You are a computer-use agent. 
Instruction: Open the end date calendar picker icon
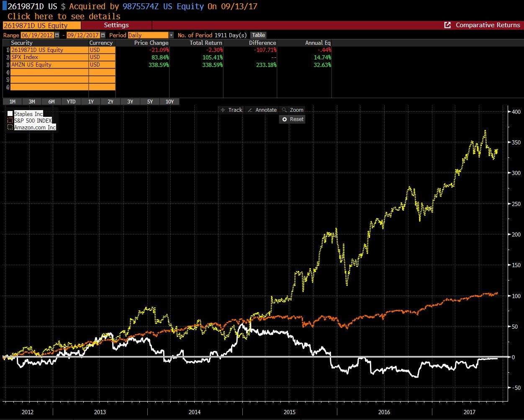(x=103, y=35)
